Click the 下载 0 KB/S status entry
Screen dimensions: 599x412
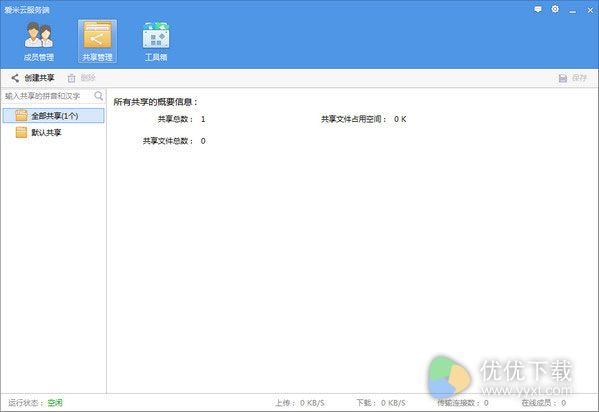point(381,403)
